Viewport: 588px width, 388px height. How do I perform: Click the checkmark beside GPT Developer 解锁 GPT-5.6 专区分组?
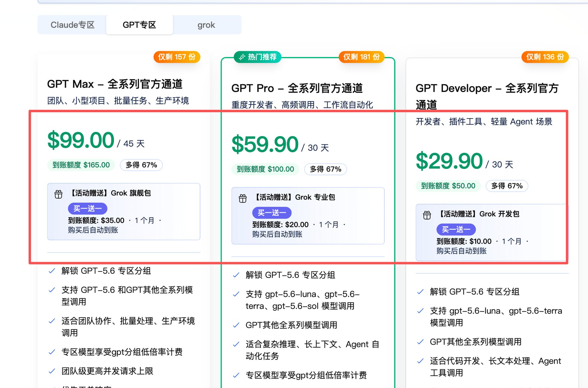[420, 292]
